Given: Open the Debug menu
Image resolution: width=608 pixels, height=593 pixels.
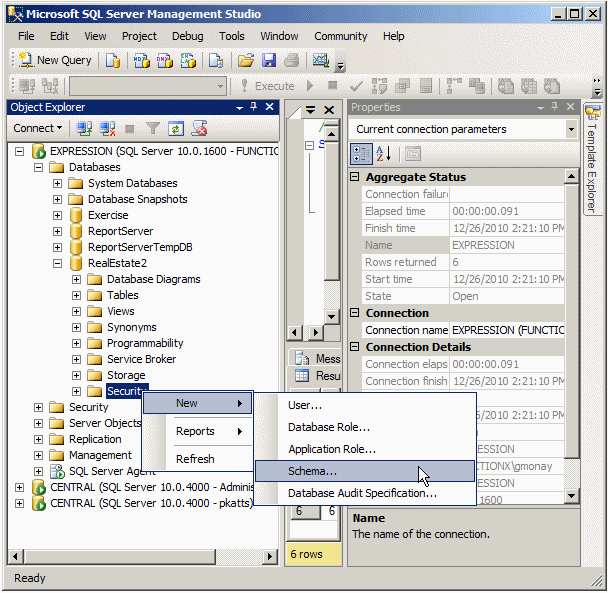Looking at the screenshot, I should pos(188,36).
